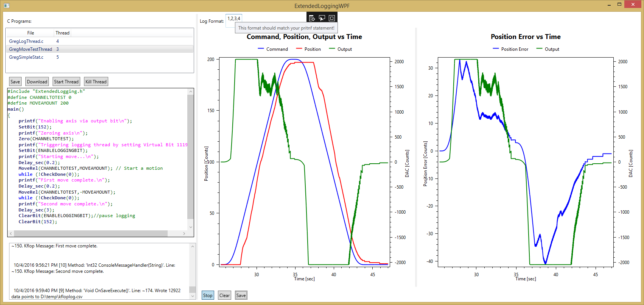Toggle the Display Layout Adorners icon
644x305 pixels.
[332, 18]
